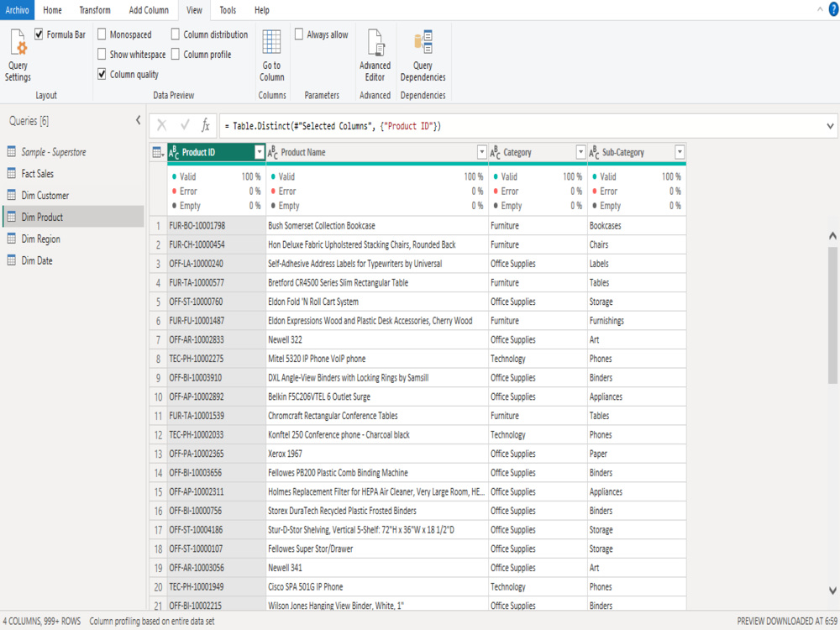Click inside the formula bar text
Screen dimensions: 840x630
(333, 127)
